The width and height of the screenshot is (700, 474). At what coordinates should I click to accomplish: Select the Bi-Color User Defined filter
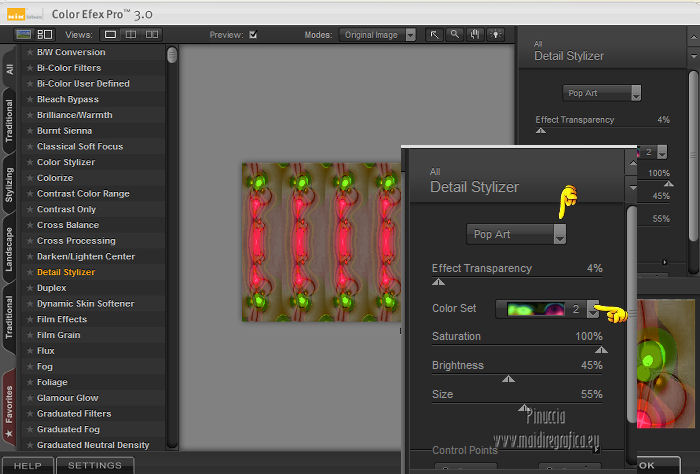click(x=83, y=84)
